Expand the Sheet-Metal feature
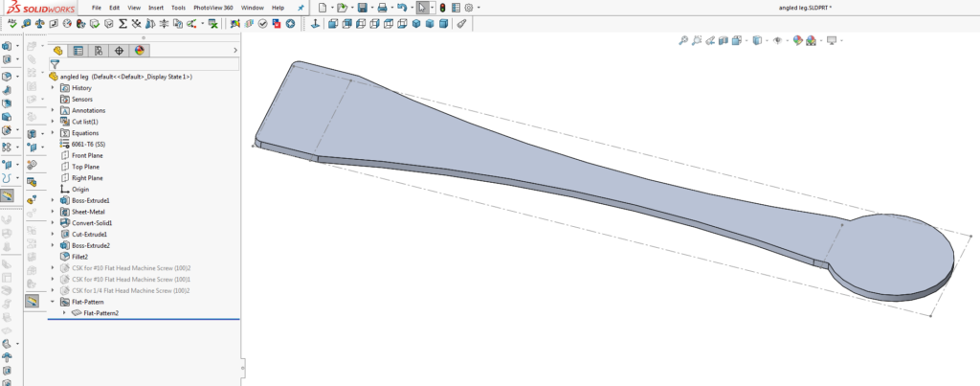 54,212
